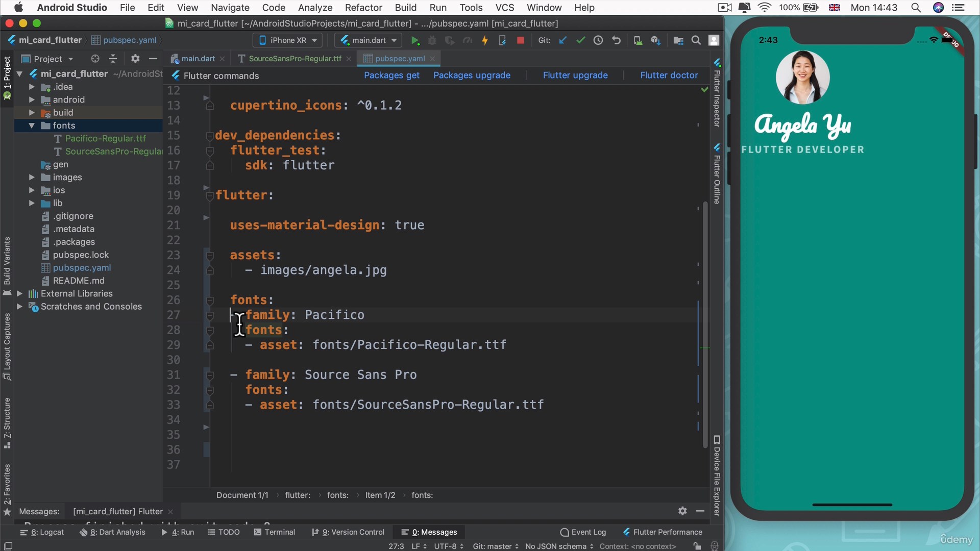Click AVD Manager icon in toolbar
The image size is (980, 551).
(638, 40)
